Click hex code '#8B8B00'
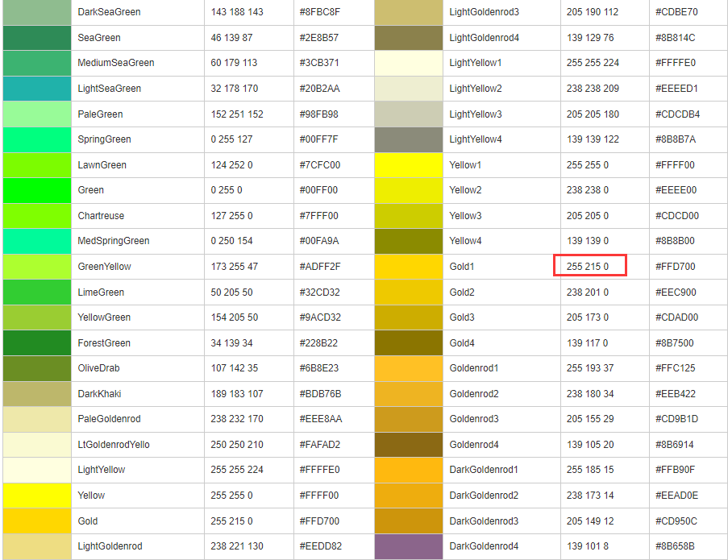 pos(675,241)
